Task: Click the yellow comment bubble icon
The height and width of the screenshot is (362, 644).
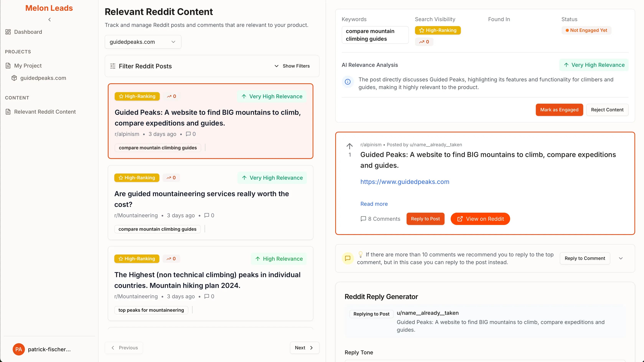Action: click(348, 258)
